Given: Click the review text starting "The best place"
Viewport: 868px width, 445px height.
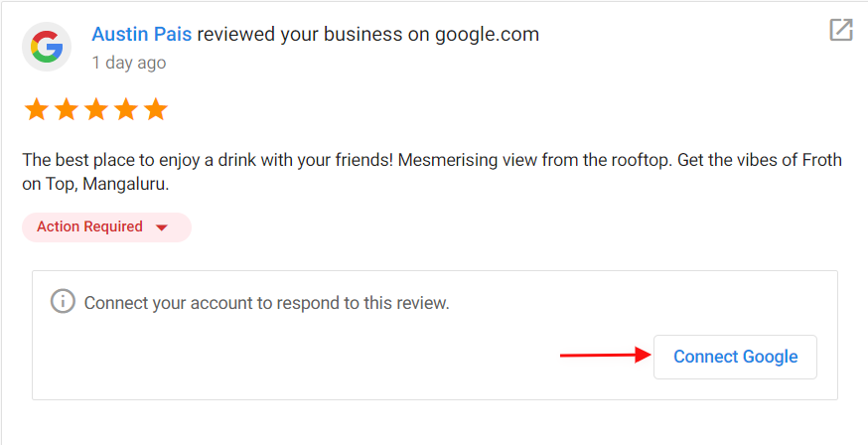Looking at the screenshot, I should tap(432, 172).
